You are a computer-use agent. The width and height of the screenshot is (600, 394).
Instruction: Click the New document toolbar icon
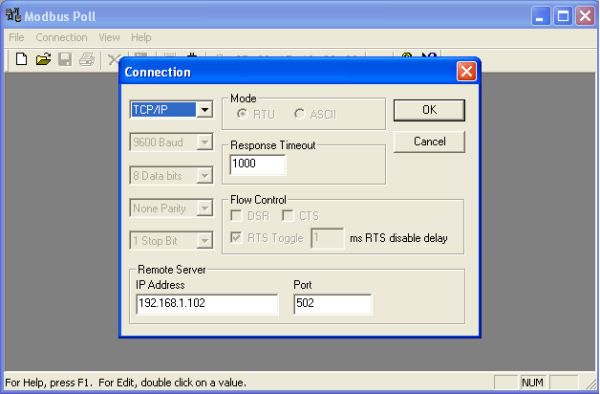21,59
